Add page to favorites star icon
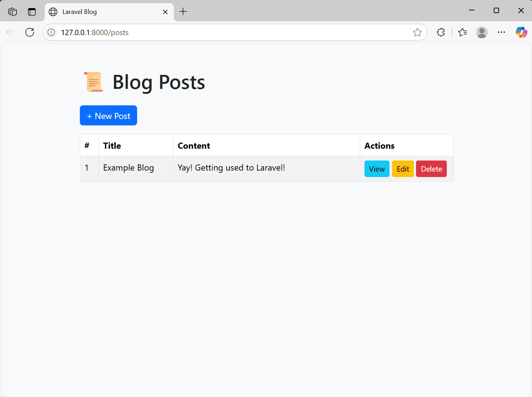The width and height of the screenshot is (532, 397). 417,32
